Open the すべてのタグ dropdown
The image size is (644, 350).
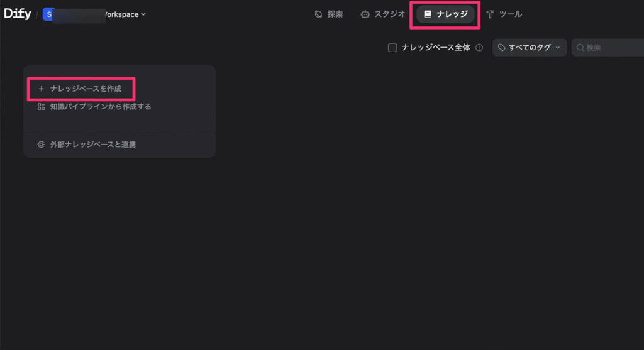pos(529,48)
